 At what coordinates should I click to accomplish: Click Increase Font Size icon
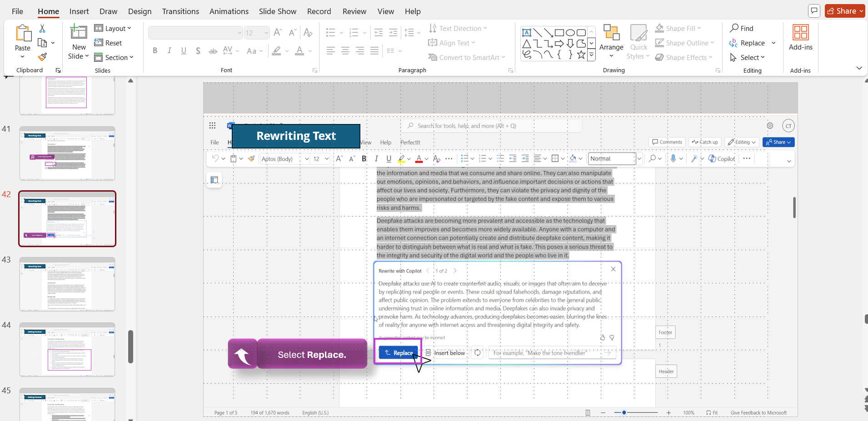pos(278,33)
